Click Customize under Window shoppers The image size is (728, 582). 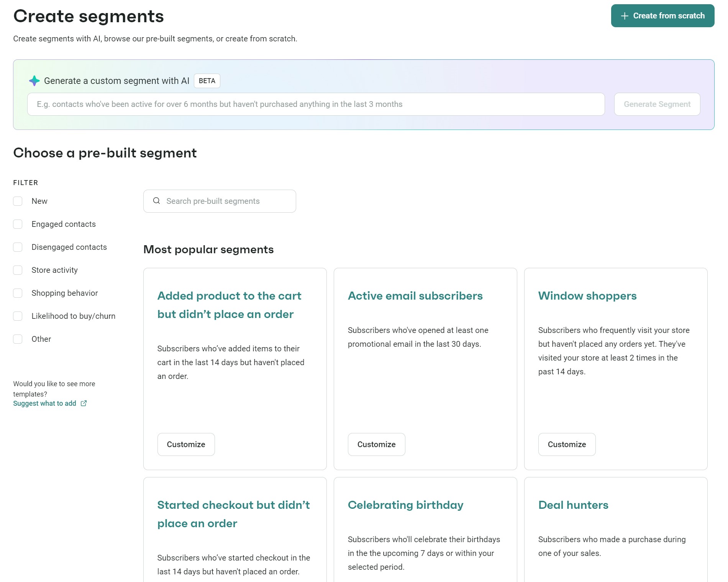point(567,444)
